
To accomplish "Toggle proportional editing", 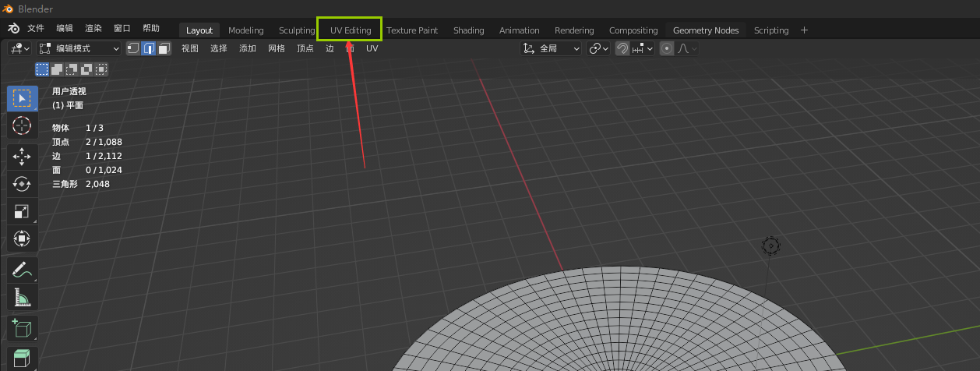I will point(667,48).
